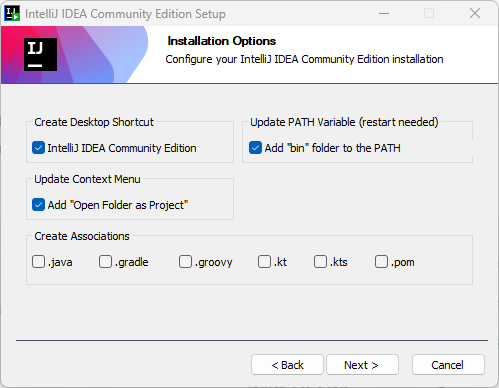The image size is (499, 388).
Task: Return to previous page with < Back
Action: pyautogui.click(x=287, y=365)
